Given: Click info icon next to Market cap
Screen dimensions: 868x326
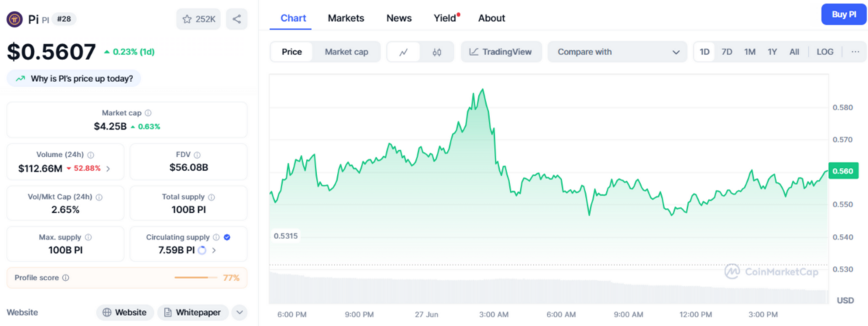Looking at the screenshot, I should tap(148, 113).
